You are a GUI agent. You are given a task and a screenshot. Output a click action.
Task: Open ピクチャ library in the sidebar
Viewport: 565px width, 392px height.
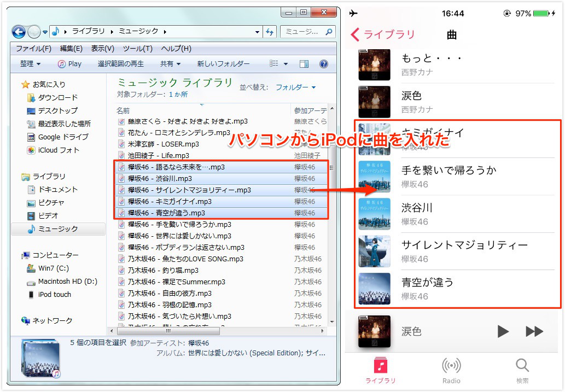tap(46, 203)
